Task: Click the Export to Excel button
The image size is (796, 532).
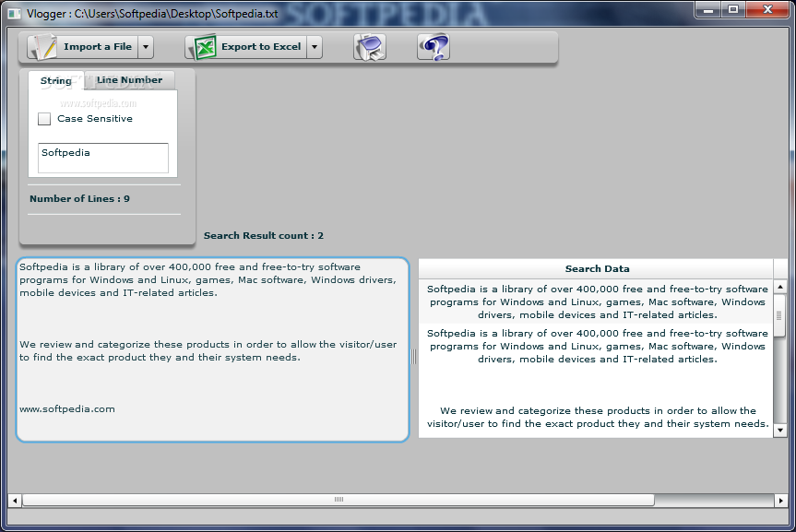Action: (x=245, y=47)
